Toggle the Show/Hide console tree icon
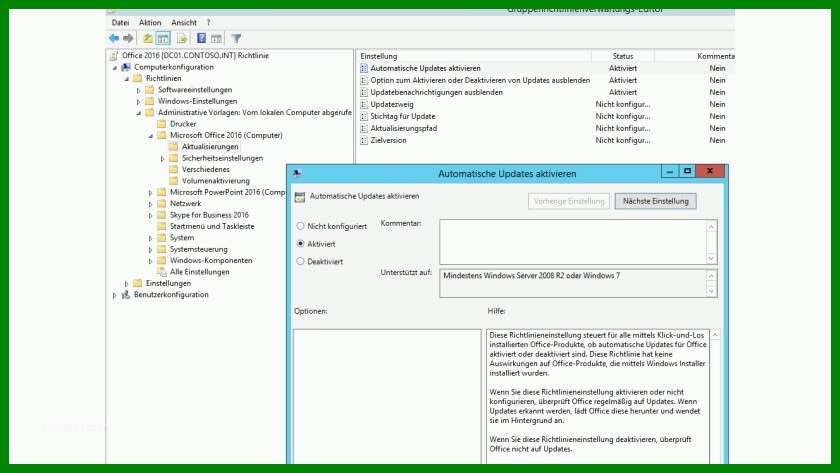Image resolution: width=840 pixels, height=473 pixels. pos(163,38)
